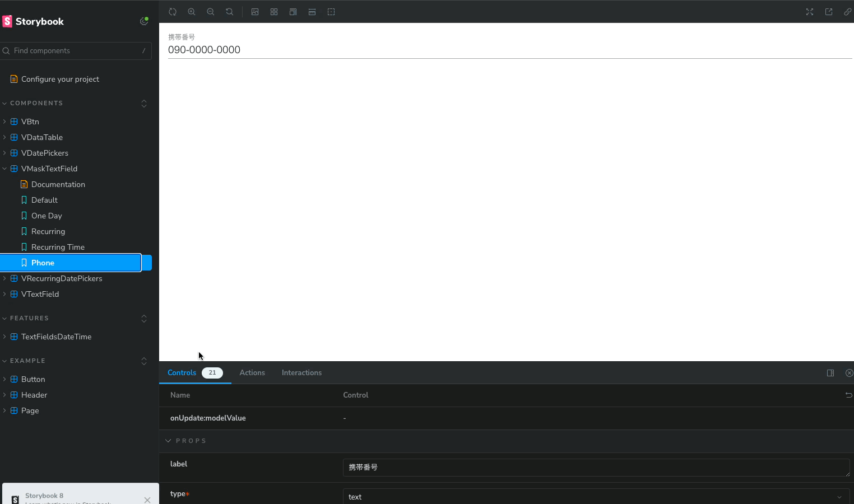Image resolution: width=854 pixels, height=504 pixels.
Task: Expand the VDatePickers component
Action: click(44, 153)
